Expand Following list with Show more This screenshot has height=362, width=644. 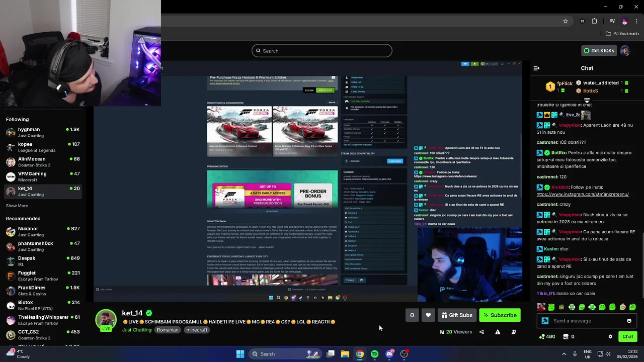click(17, 206)
